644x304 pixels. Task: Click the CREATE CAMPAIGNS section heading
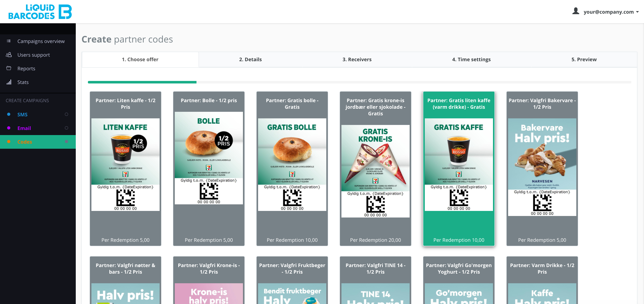(27, 101)
